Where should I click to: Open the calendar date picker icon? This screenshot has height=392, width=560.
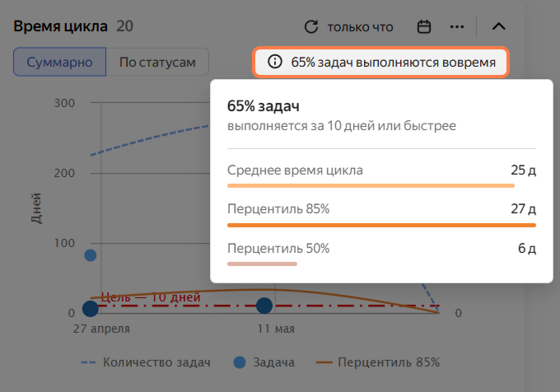tap(424, 27)
